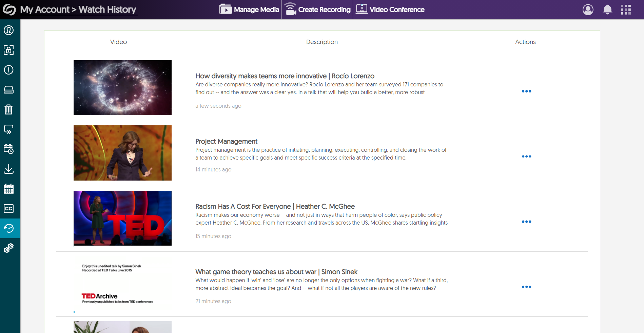The height and width of the screenshot is (333, 644).
Task: Select Create Recording in top bar
Action: (x=317, y=9)
